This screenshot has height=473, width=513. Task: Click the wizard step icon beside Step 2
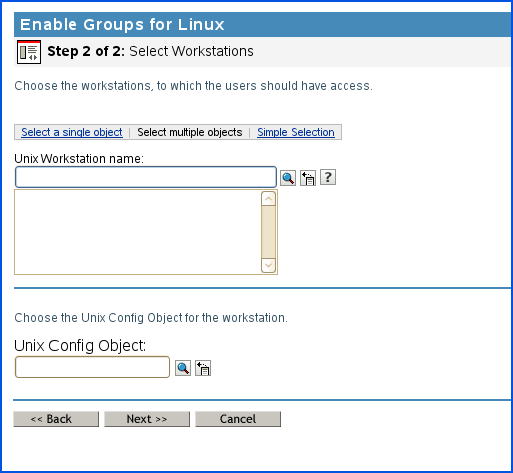29,52
